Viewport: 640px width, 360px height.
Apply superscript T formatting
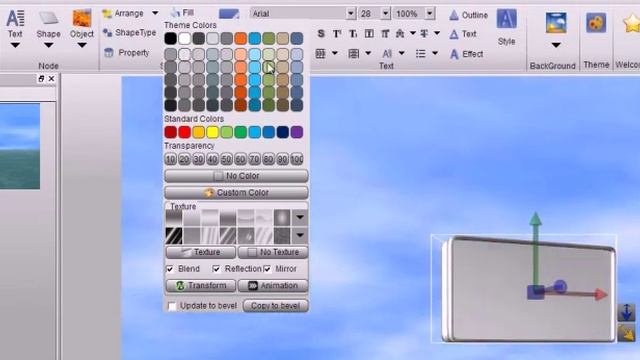[337, 34]
